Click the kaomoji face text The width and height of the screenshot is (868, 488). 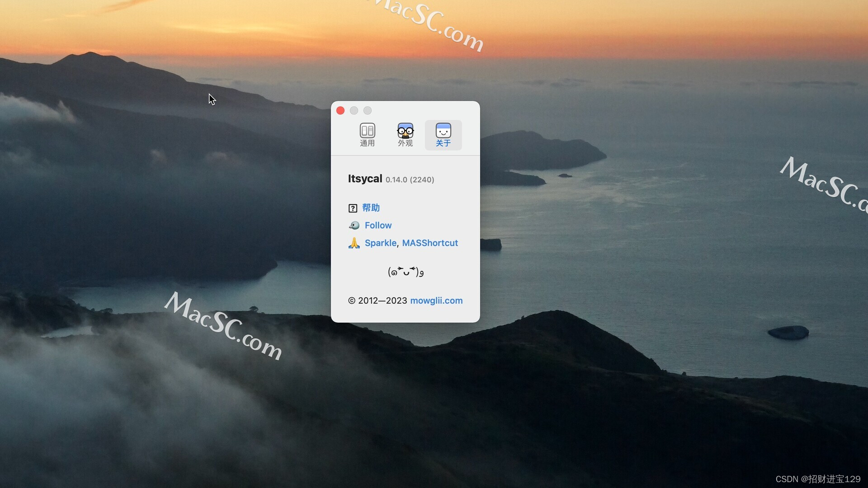[x=406, y=272]
